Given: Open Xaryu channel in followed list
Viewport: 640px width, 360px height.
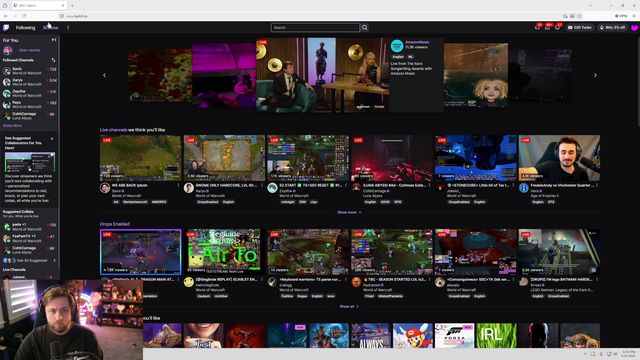Looking at the screenshot, I should 29,82.
